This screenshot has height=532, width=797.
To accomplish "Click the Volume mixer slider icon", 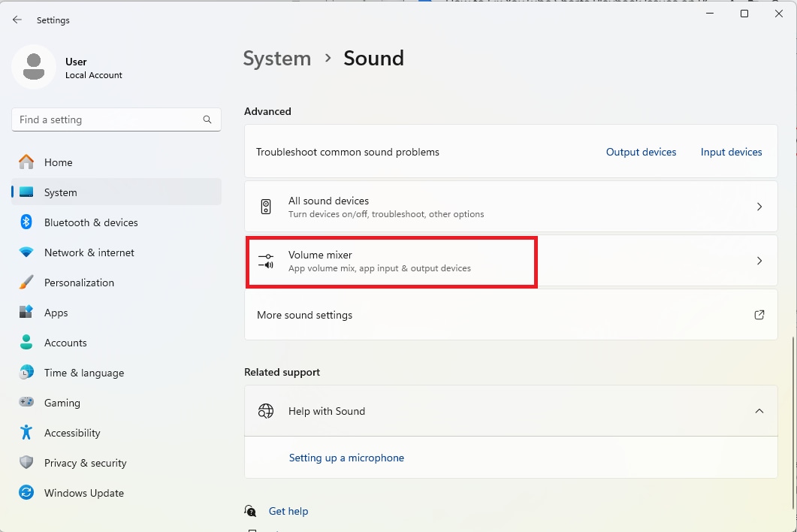I will tap(266, 261).
